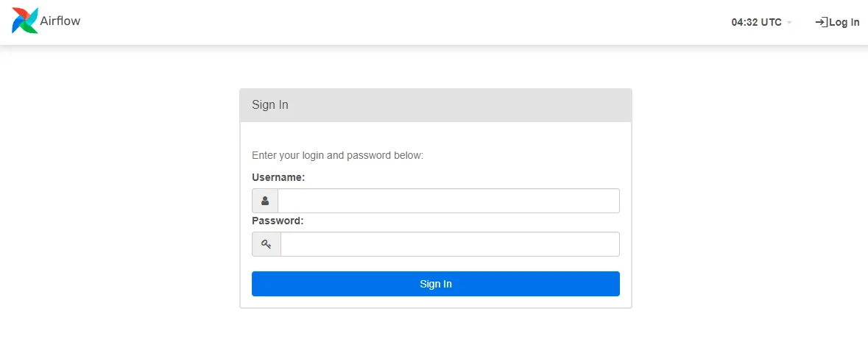868x350 pixels.
Task: Focus the Username input field
Action: coord(448,201)
